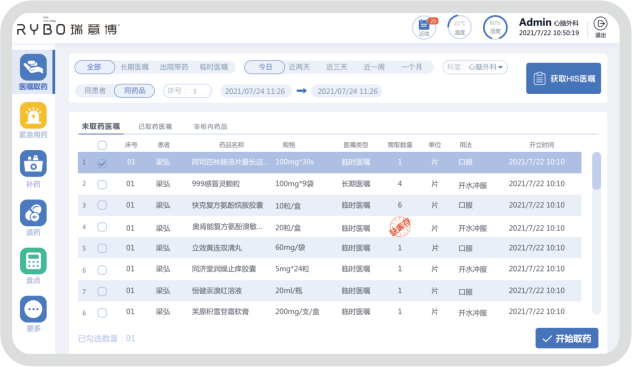632x367 pixels.
Task: Open the 科室 心脑外科 dropdown
Action: [x=475, y=67]
